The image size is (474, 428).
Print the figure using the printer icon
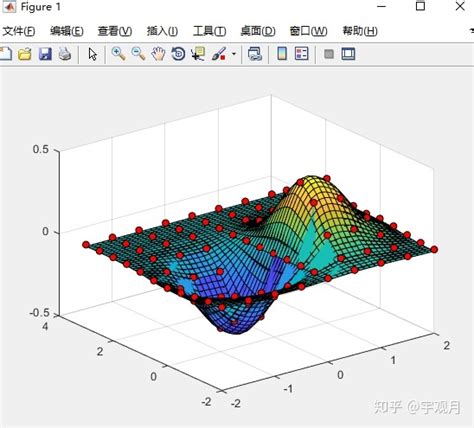65,54
